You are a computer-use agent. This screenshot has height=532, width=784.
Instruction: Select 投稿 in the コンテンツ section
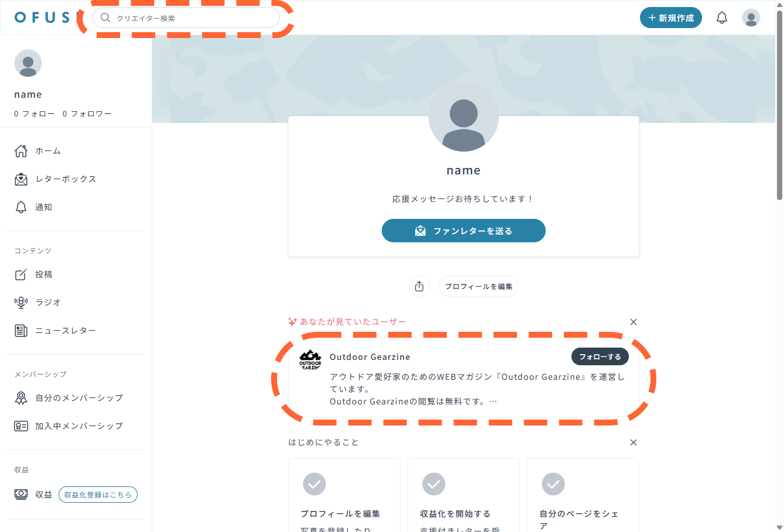click(x=43, y=274)
